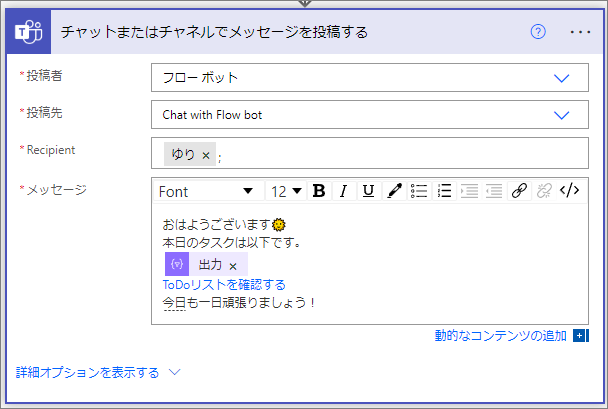Open the font size 12 dropdown
This screenshot has height=409, width=608.
point(286,191)
